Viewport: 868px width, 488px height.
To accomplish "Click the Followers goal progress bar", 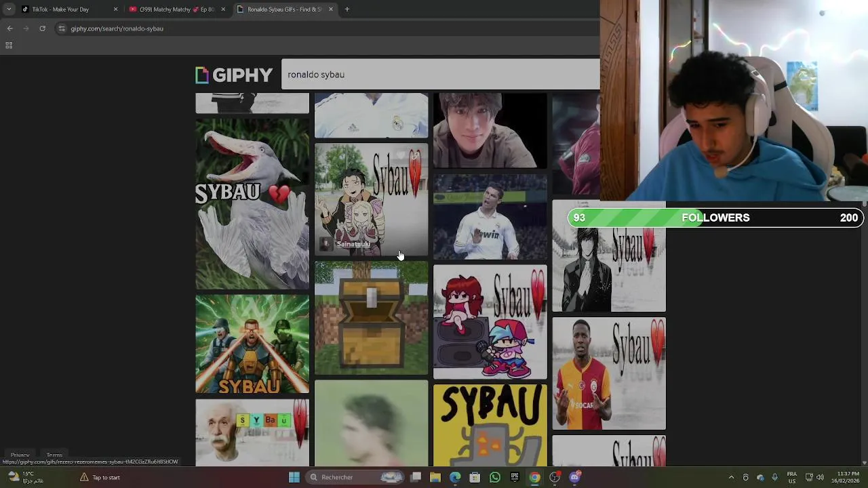I will (715, 218).
